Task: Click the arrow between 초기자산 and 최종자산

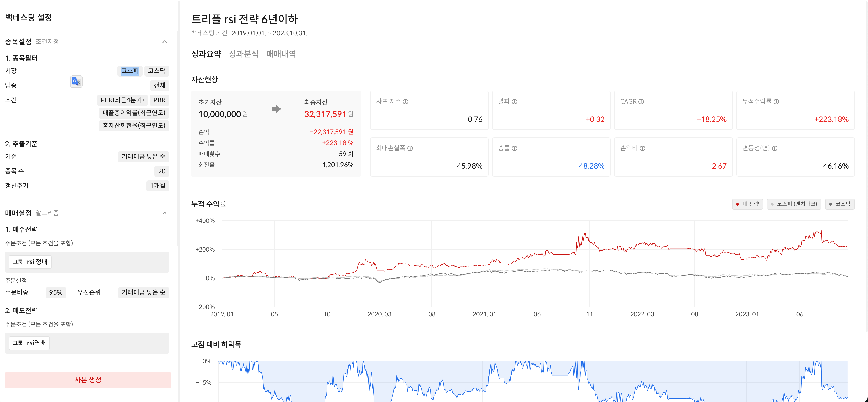Action: point(276,109)
